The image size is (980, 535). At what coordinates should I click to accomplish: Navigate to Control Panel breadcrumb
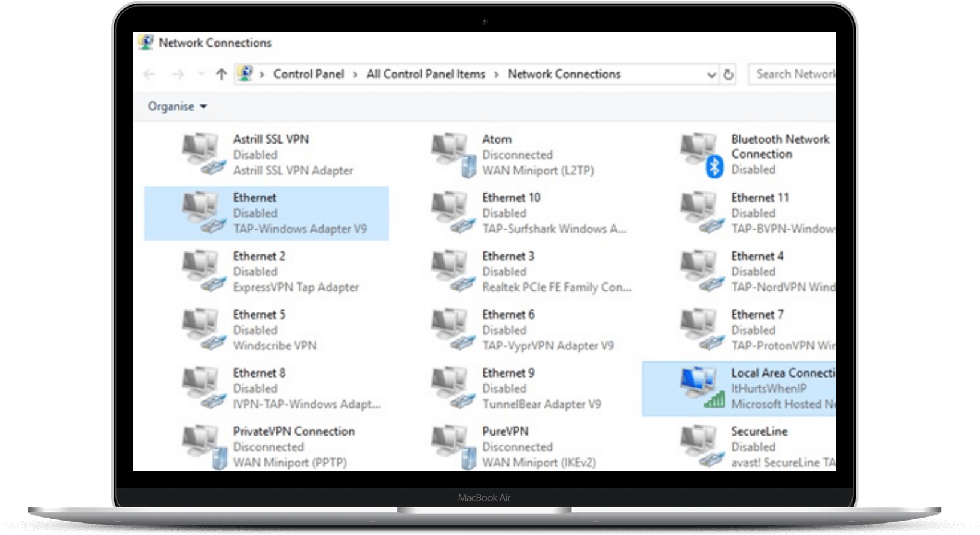click(309, 74)
